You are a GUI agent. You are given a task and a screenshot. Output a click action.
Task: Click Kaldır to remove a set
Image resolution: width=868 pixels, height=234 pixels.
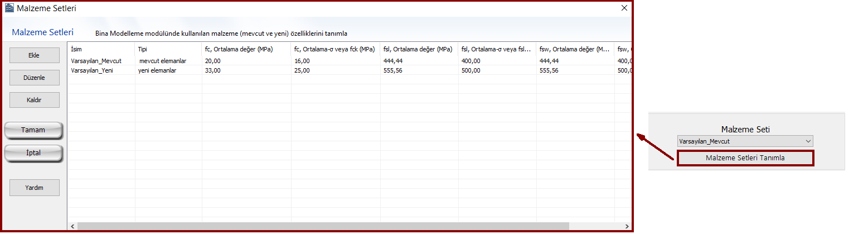[35, 100]
